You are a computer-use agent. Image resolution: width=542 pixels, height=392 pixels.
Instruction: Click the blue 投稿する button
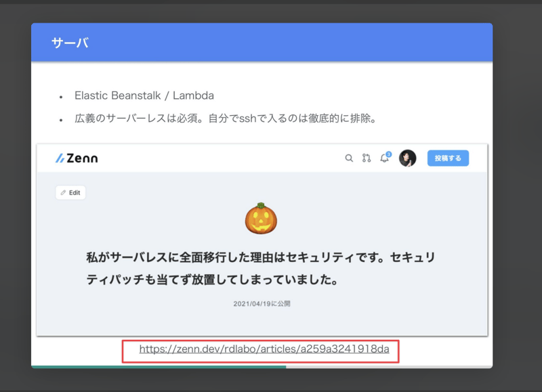[448, 158]
